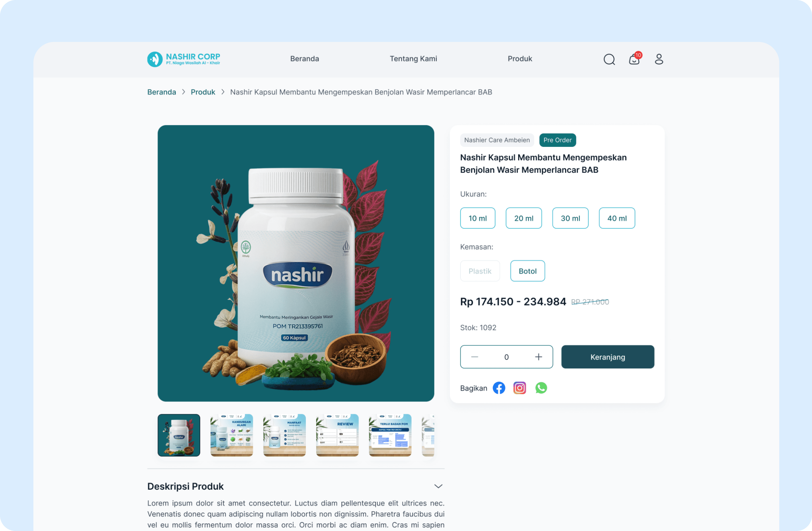Image resolution: width=812 pixels, height=531 pixels.
Task: Select the 40 ml size option
Action: click(617, 218)
